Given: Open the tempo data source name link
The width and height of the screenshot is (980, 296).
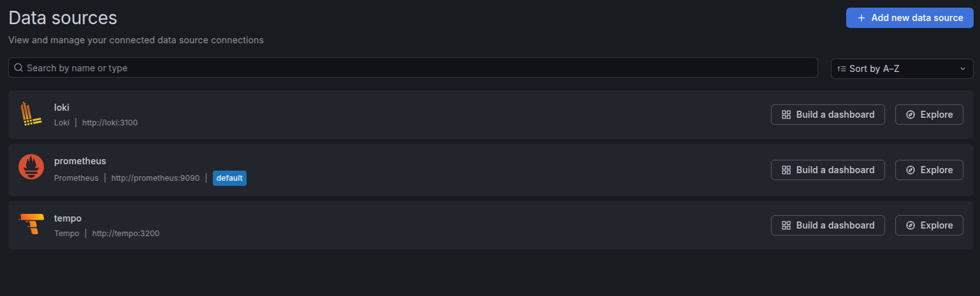Looking at the screenshot, I should (x=68, y=218).
